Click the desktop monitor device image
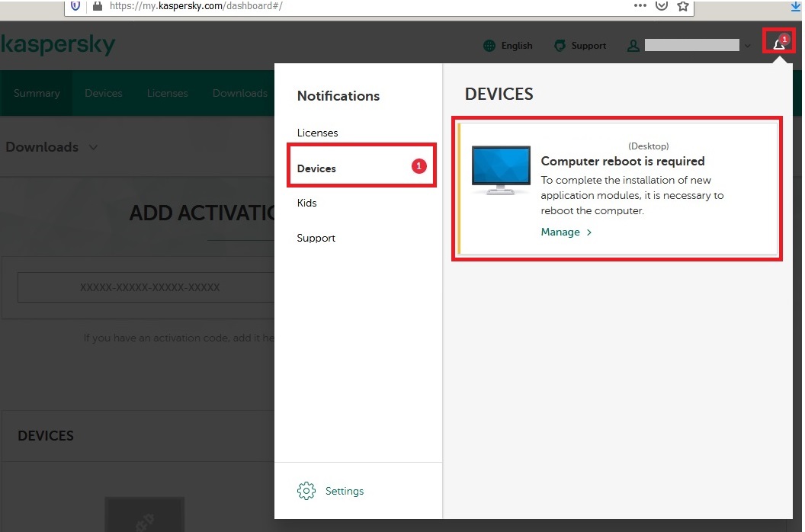The image size is (805, 532). tap(501, 171)
